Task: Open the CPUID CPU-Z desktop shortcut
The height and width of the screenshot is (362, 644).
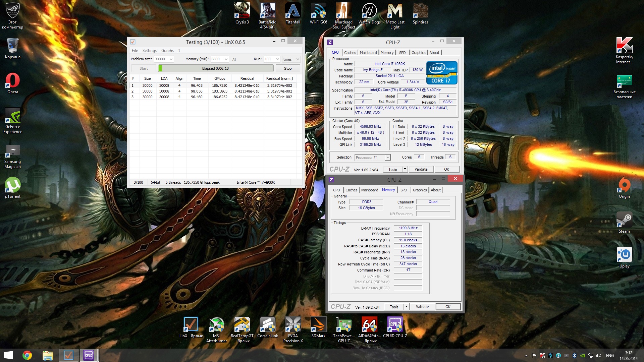Action: pos(395,327)
